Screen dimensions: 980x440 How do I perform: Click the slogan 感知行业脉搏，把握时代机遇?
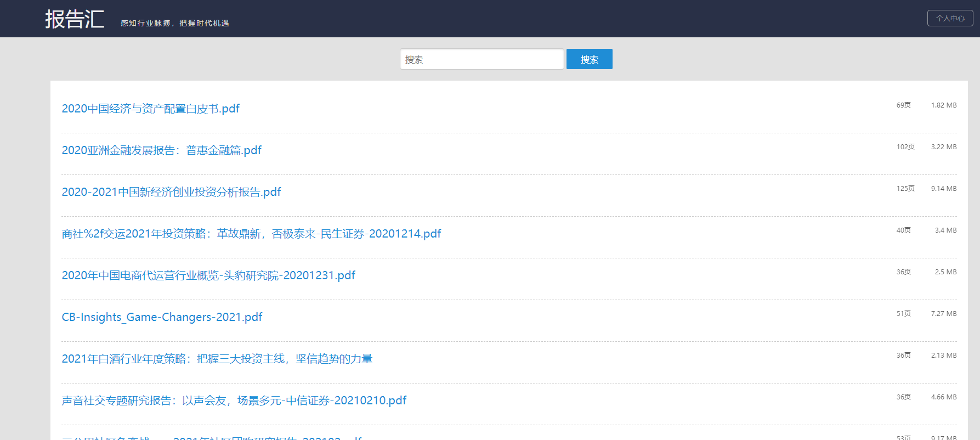coord(175,23)
